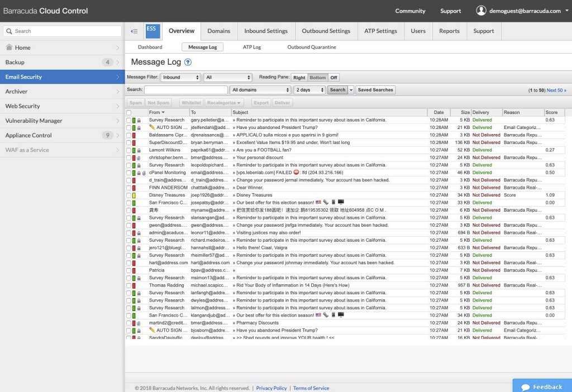Click yellow status indicator on Disney Treasures row
The image size is (572, 392).
coord(134,195)
